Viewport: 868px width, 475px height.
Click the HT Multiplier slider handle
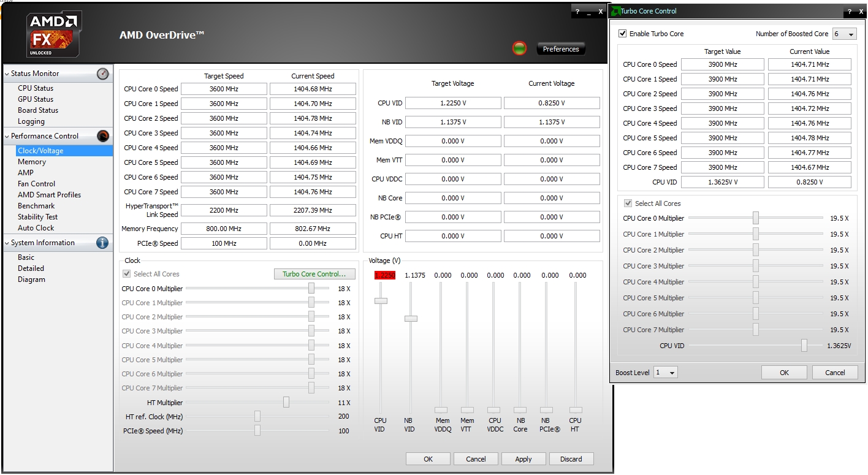point(286,402)
